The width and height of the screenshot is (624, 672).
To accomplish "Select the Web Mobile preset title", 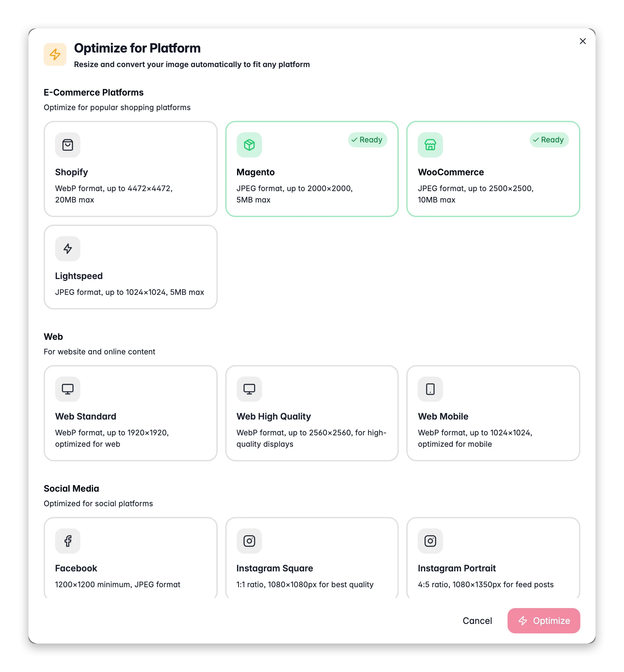I will pos(443,416).
